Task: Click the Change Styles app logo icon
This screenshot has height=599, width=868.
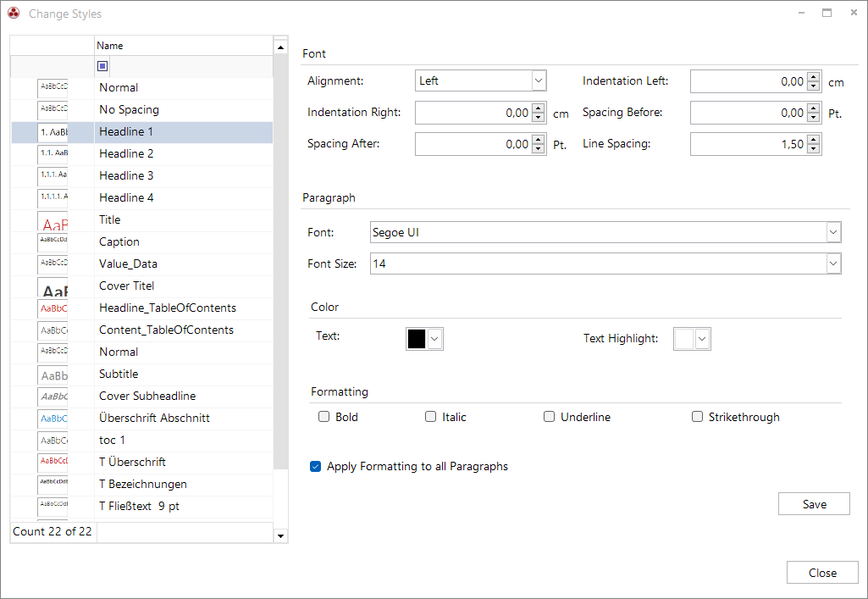Action: click(14, 14)
